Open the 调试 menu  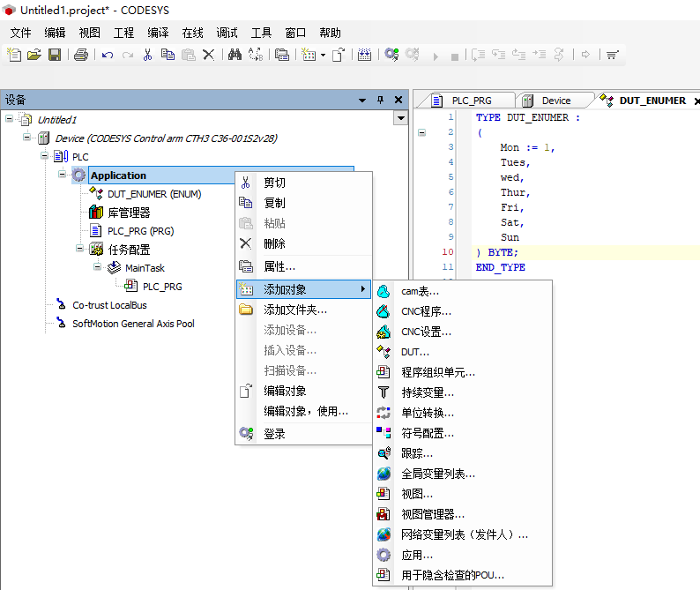pyautogui.click(x=227, y=33)
